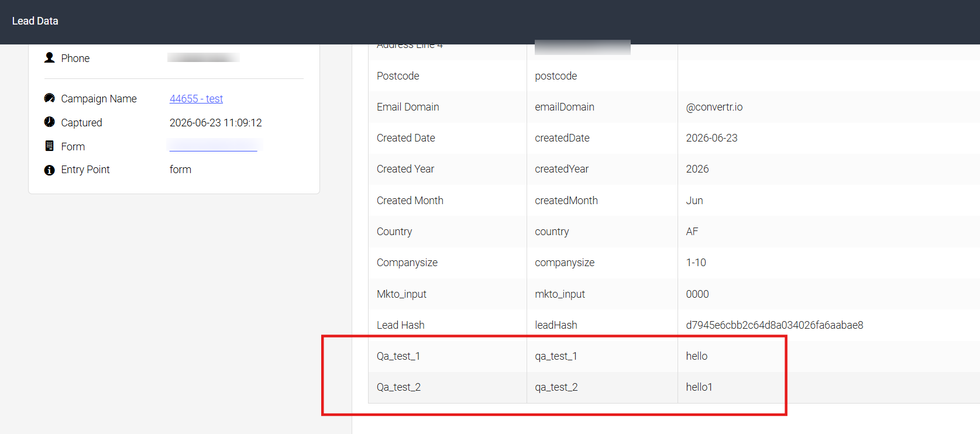This screenshot has width=980, height=434.
Task: Click the Phone person icon
Action: [x=50, y=57]
